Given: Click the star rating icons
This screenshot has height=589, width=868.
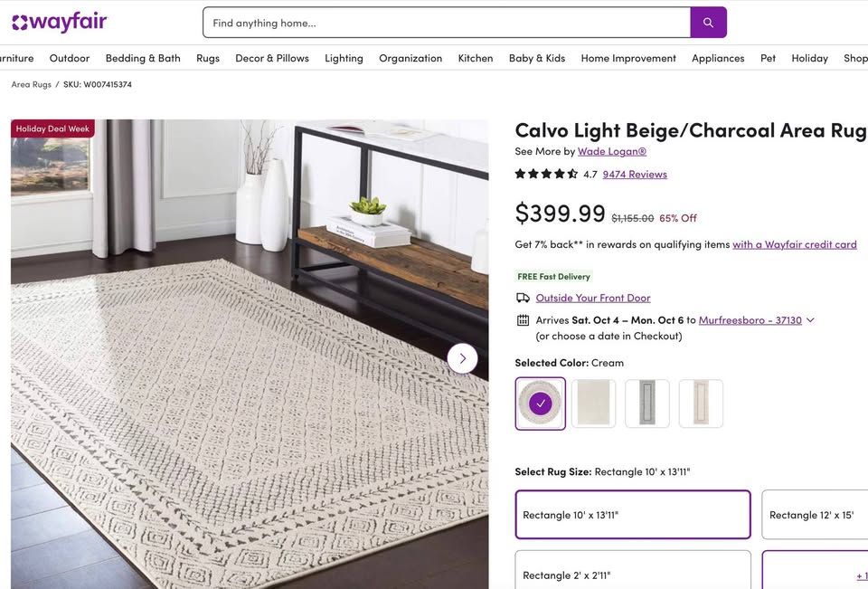Looking at the screenshot, I should 546,174.
